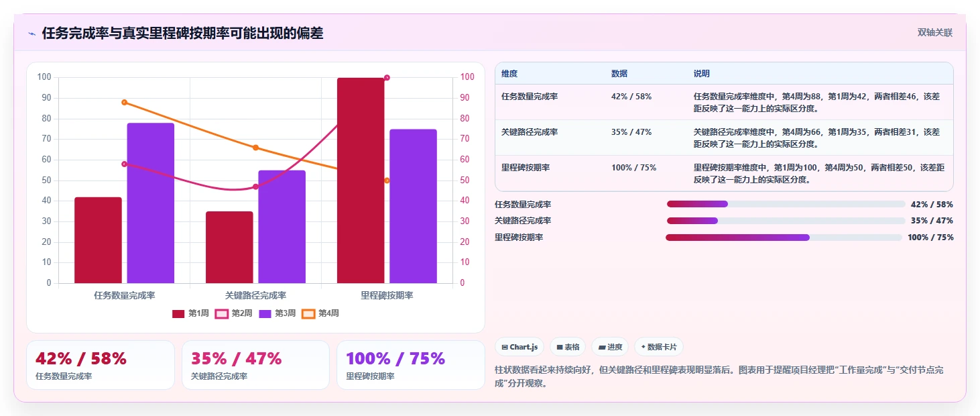Click the 关键路径完成率 progress bar
This screenshot has height=416, width=980.
point(786,221)
